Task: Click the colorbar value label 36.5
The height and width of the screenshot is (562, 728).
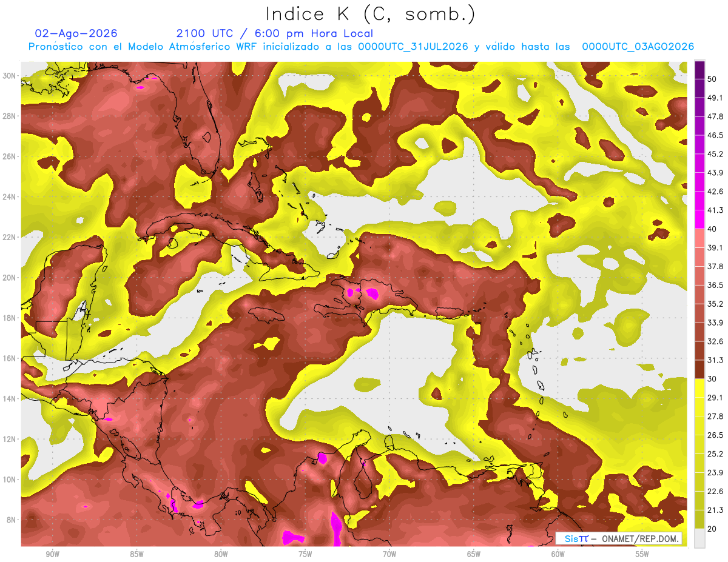Action: (x=716, y=285)
